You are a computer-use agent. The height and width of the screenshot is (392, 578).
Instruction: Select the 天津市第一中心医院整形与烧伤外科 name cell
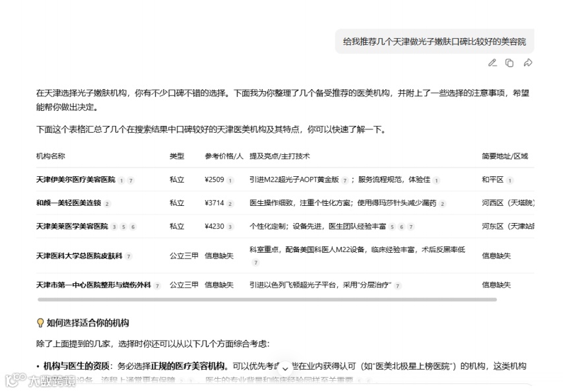click(x=94, y=284)
